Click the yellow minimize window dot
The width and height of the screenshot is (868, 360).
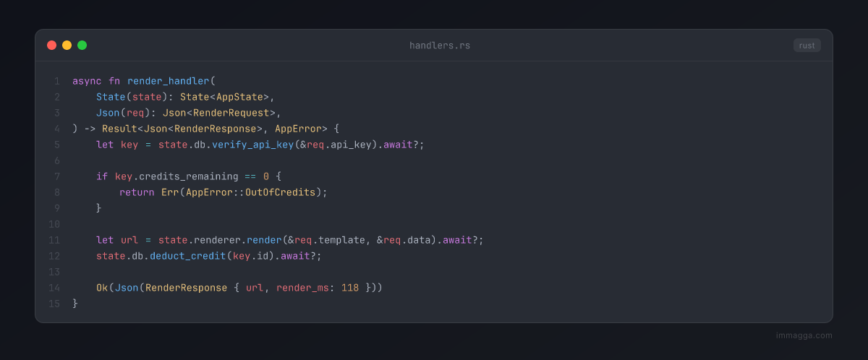pyautogui.click(x=67, y=45)
